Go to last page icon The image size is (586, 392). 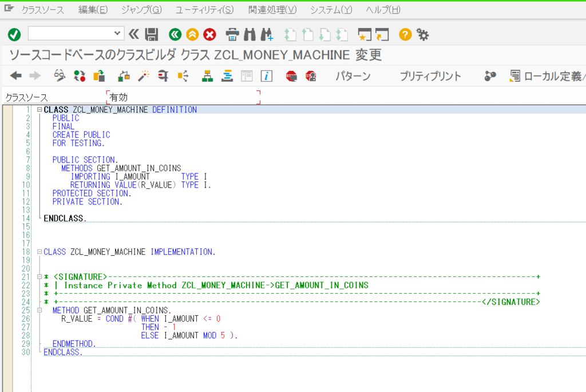[342, 34]
